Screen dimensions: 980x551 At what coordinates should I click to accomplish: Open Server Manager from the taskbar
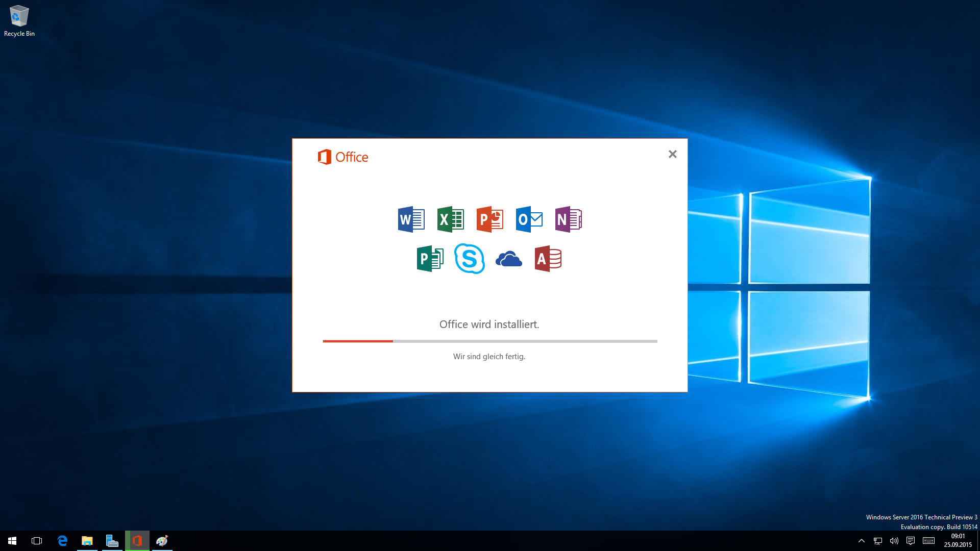112,541
